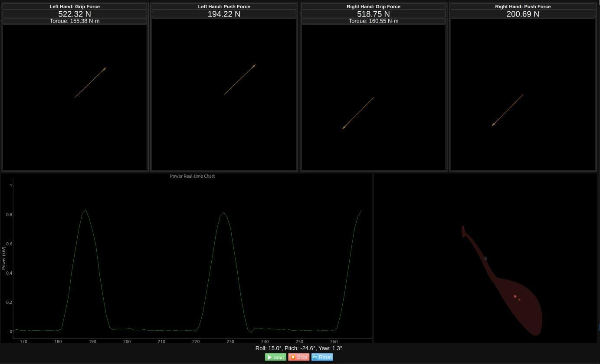Click the "Power Real-time Chart" title
This screenshot has width=600, height=364.
point(193,176)
